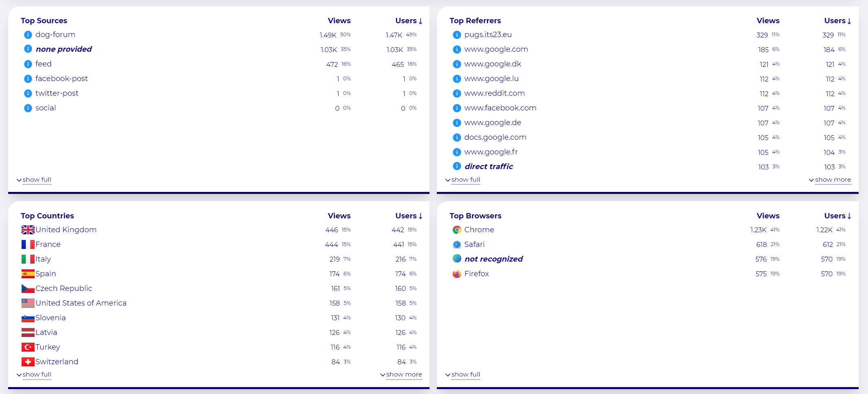Click info icon for social source
Screen dimensions: 868x394
click(28, 108)
